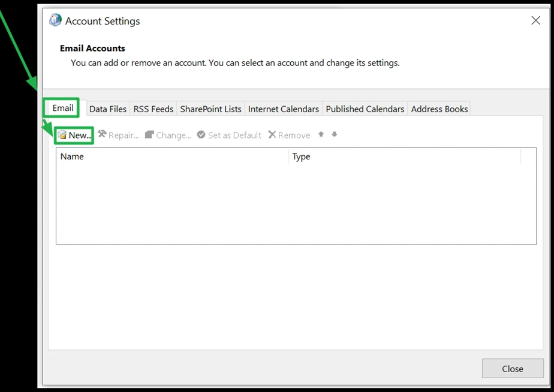Click the Repair account tool icon
554x392 pixels.
pos(102,135)
